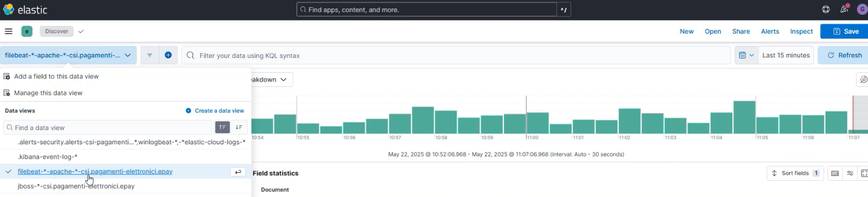Screen dimensions: 868x197
Task: Open the Sort fields control
Action: point(795,173)
